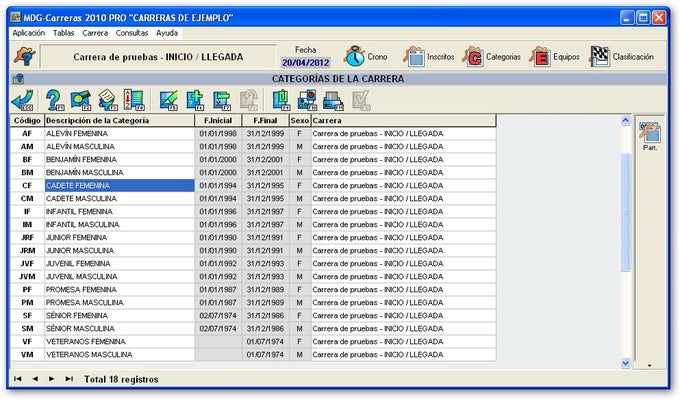Open the Aplicación menu
680x399 pixels.
coord(29,33)
